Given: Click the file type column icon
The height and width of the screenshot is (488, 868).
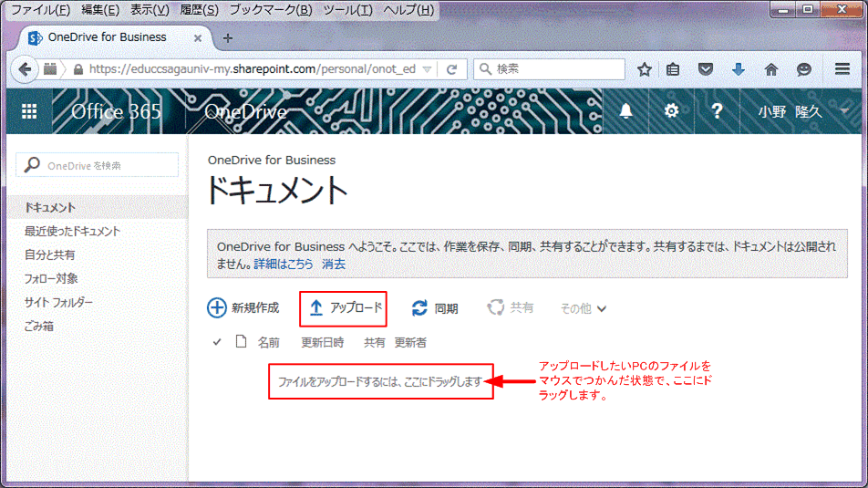Looking at the screenshot, I should 241,341.
